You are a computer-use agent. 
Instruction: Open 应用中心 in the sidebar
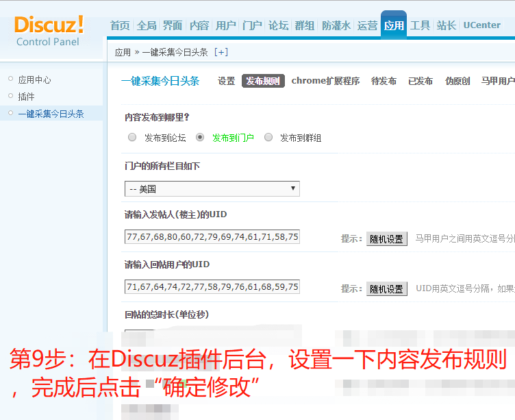pyautogui.click(x=34, y=80)
